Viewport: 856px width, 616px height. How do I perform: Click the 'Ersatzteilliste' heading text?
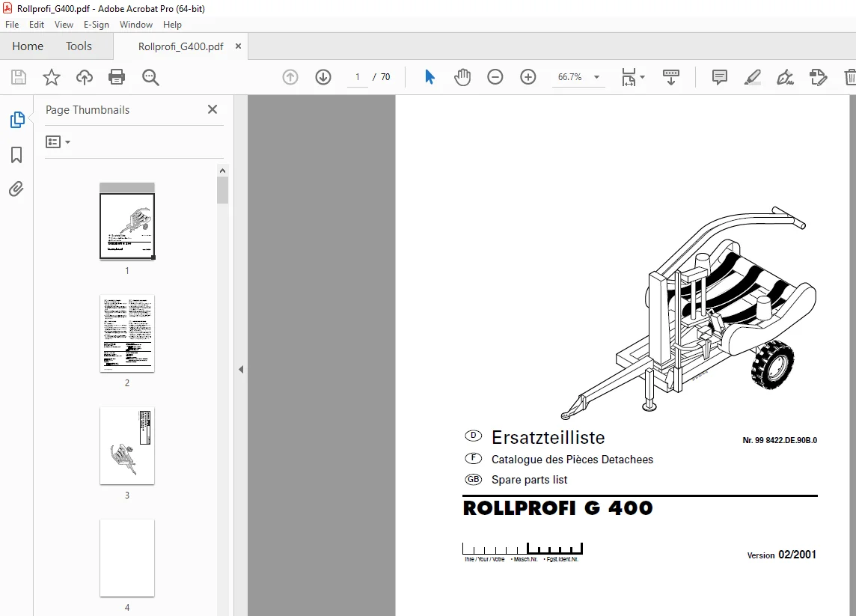click(x=548, y=437)
